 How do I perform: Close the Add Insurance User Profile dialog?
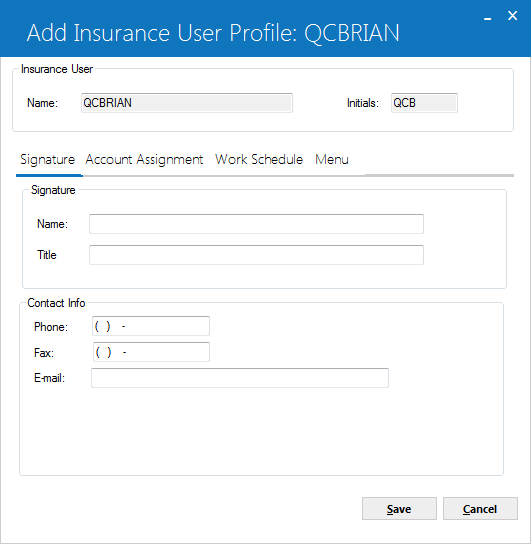click(x=512, y=16)
